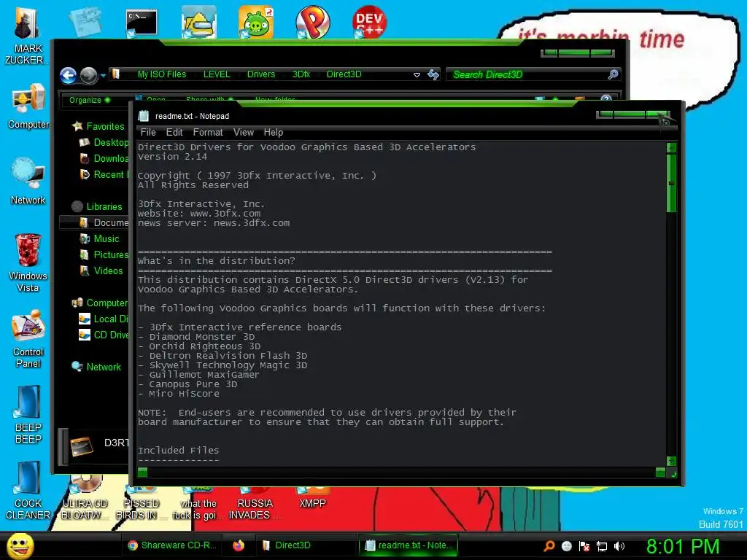Open COCK CLEANER desktop shortcut

coord(28,491)
